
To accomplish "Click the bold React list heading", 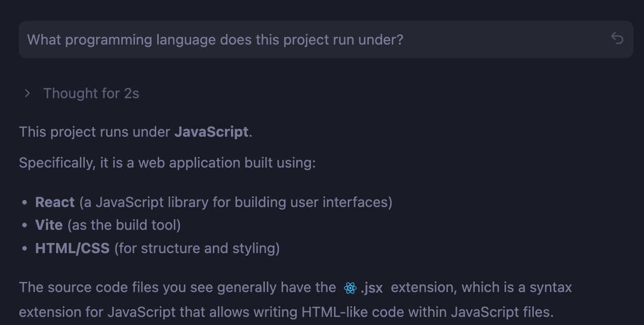I will tap(55, 202).
